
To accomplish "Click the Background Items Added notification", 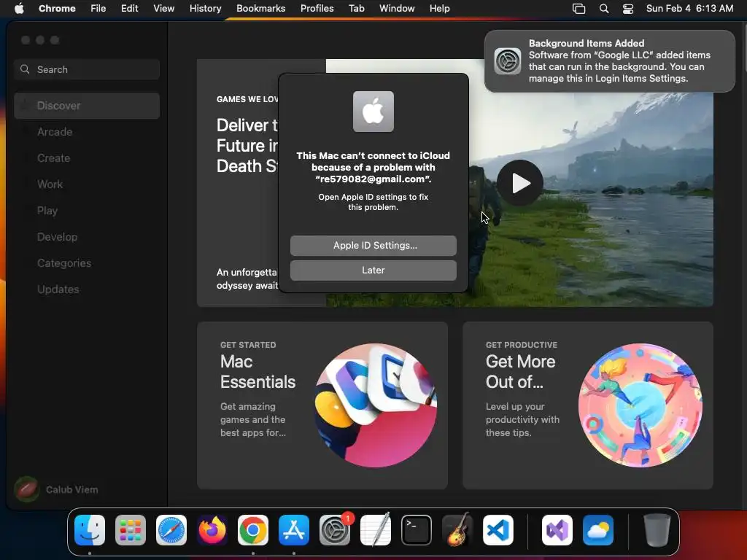I will [x=610, y=61].
